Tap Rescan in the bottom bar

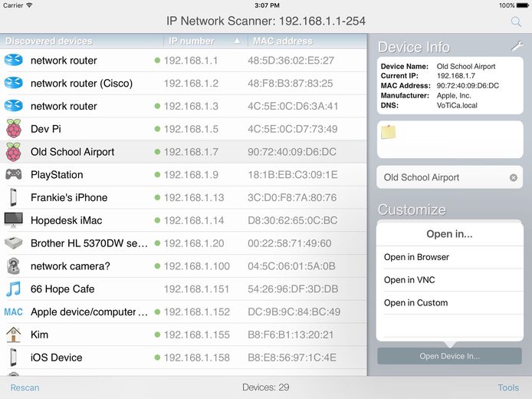[x=25, y=387]
